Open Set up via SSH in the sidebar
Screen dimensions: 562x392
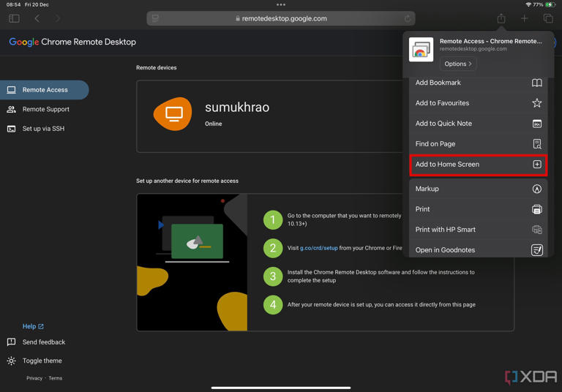[43, 129]
